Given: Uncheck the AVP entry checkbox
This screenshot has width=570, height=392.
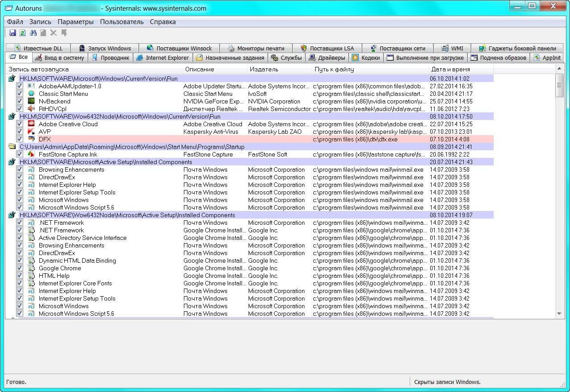Looking at the screenshot, I should [x=20, y=132].
